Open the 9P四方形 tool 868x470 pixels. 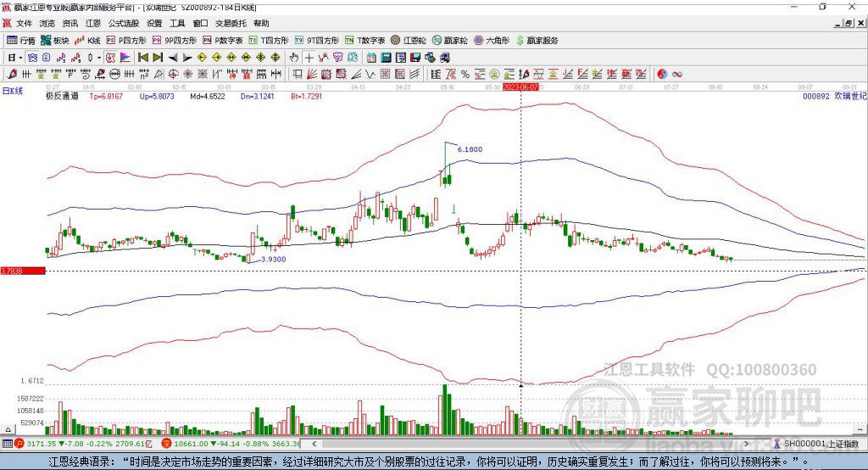click(x=175, y=41)
